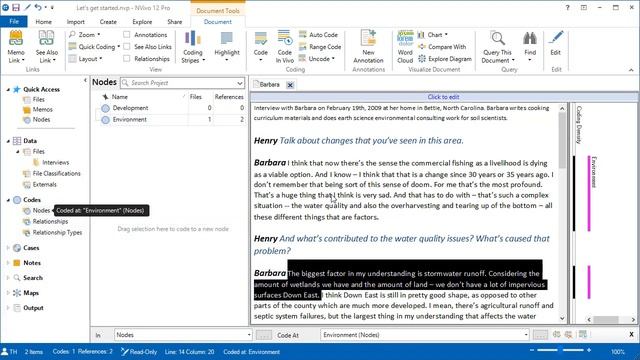Click the Code ribbon icon
Screen dimensions: 640x360
tap(260, 47)
